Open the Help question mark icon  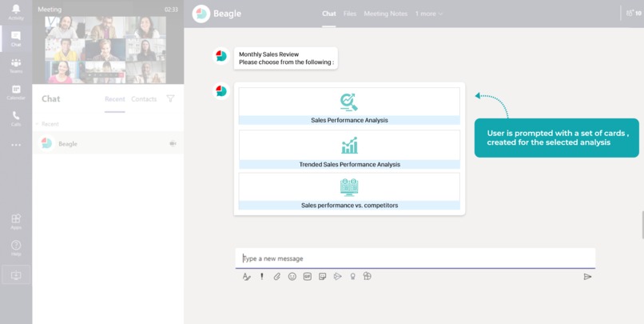[16, 247]
